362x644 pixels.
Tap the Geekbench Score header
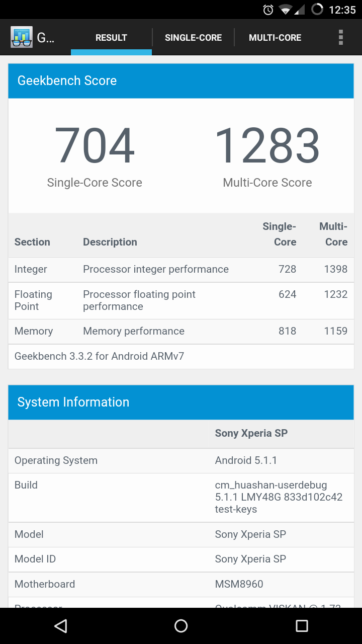tap(181, 80)
